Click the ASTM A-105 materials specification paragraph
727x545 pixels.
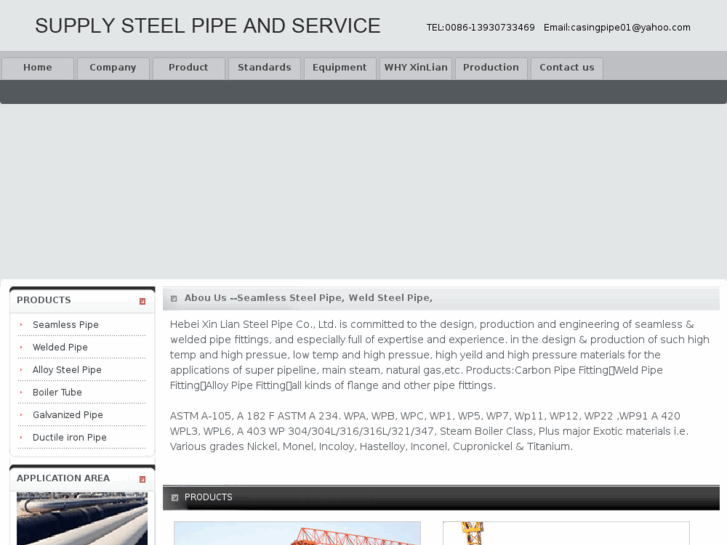pos(429,431)
